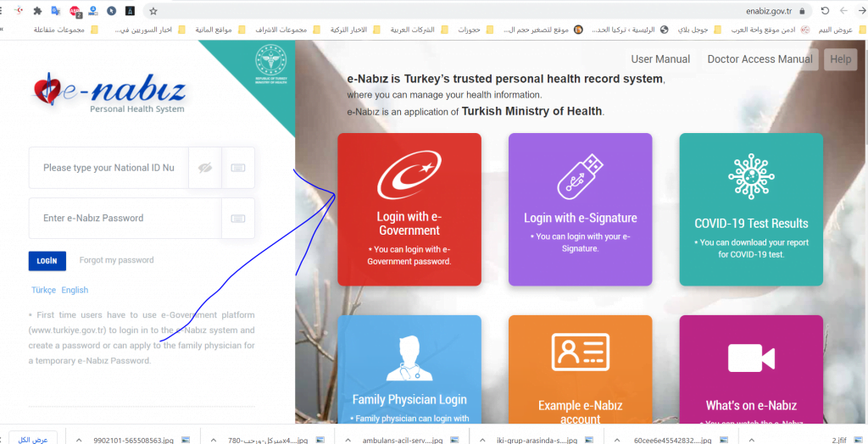Open the AdBlock Plus extension icon
The height and width of the screenshot is (444, 868).
(x=75, y=10)
